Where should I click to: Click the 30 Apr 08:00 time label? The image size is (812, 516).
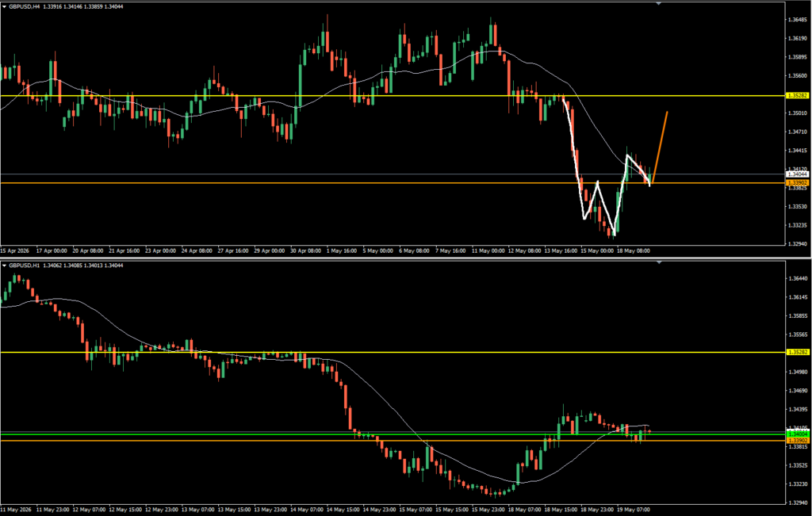306,250
